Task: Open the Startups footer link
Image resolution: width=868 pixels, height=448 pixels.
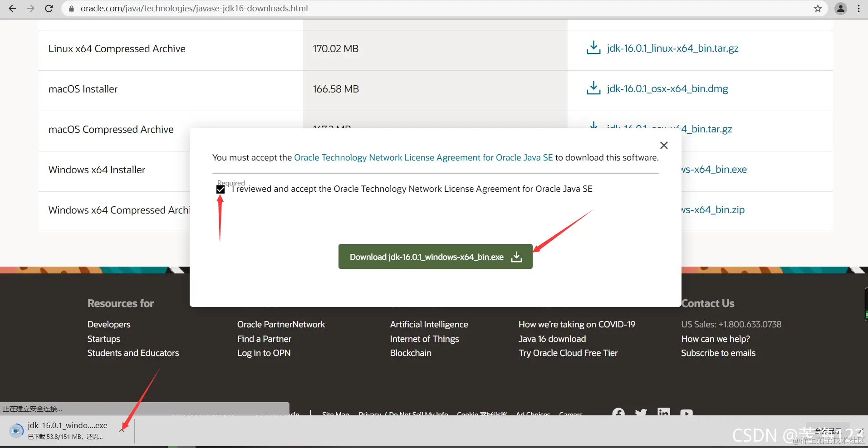Action: [104, 339]
